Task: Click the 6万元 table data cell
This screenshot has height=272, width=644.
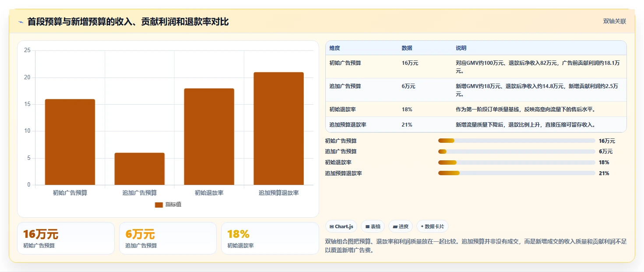Action: pyautogui.click(x=408, y=86)
